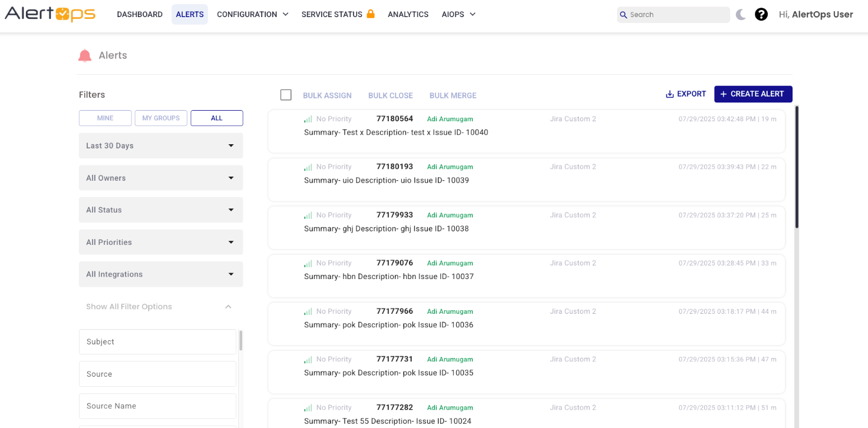
Task: Open the All Status dropdown
Action: click(161, 210)
